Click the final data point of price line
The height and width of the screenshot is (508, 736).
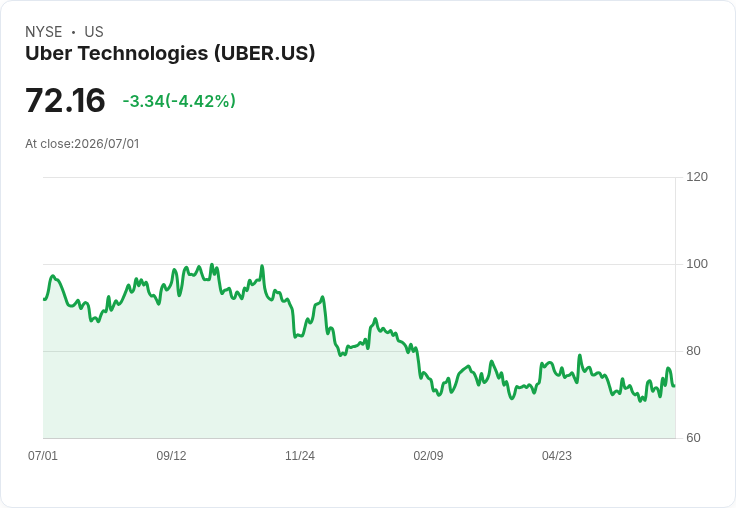point(675,386)
